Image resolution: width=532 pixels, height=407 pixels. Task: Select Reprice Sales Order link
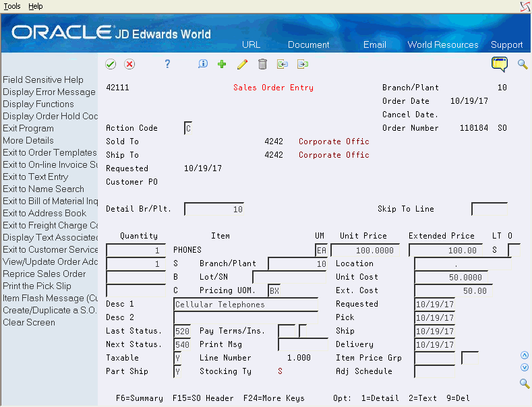[x=45, y=274]
